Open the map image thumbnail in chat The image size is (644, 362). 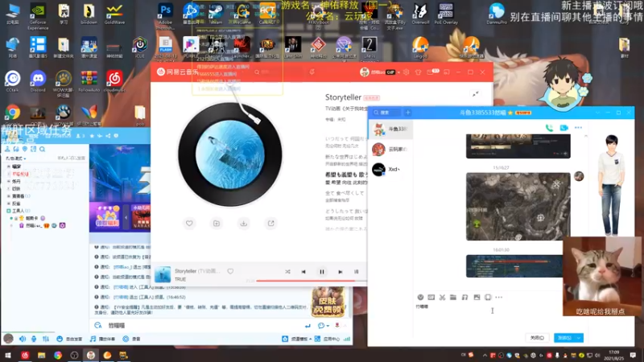518,207
